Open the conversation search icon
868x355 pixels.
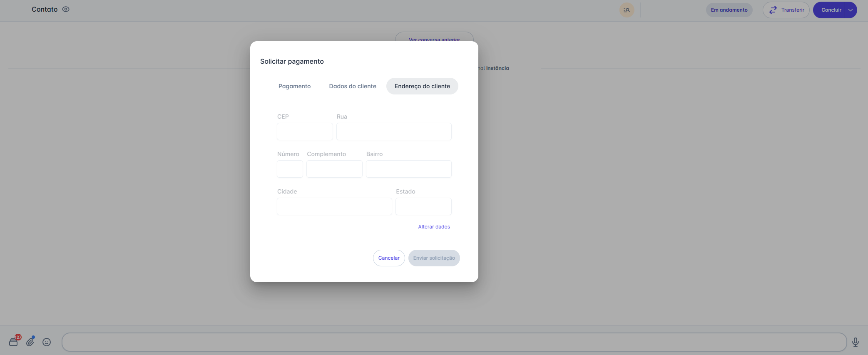point(627,10)
